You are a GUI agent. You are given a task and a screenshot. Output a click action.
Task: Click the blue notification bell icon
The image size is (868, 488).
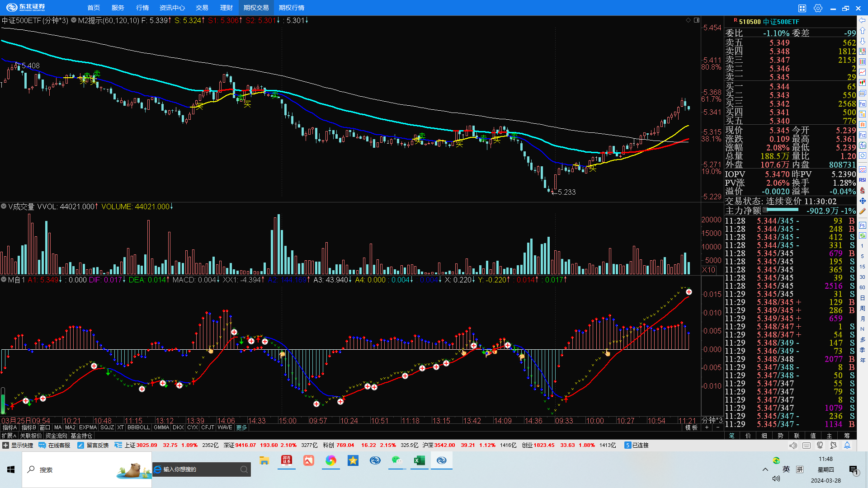click(847, 446)
